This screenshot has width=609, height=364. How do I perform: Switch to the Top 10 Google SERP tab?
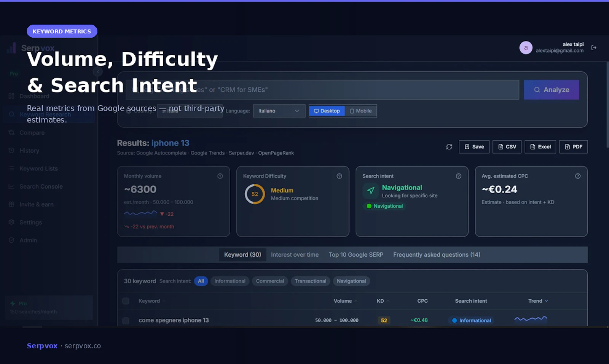click(x=356, y=255)
